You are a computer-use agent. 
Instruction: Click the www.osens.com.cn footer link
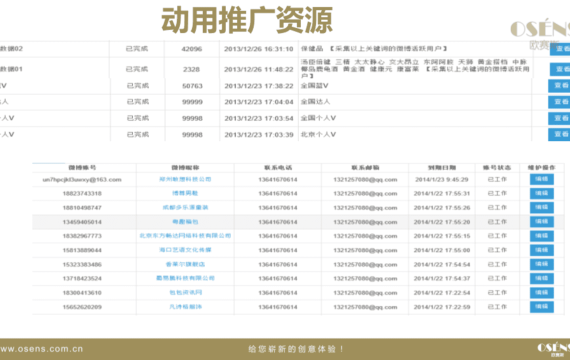41,349
